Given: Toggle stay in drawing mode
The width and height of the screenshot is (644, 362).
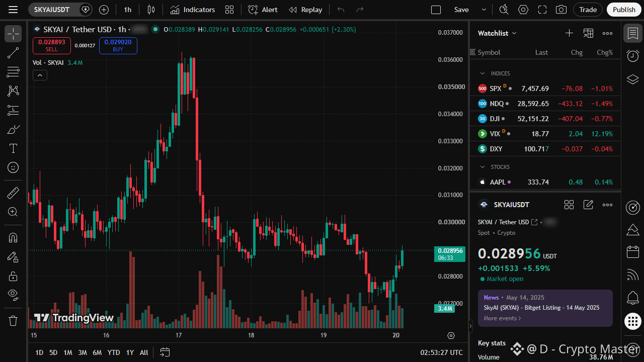Looking at the screenshot, I should point(13,257).
